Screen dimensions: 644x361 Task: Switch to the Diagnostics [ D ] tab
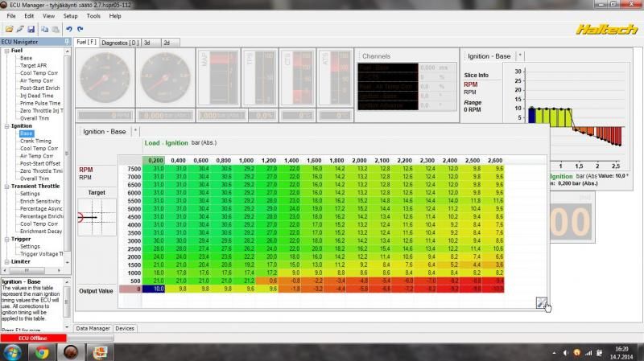coord(120,42)
